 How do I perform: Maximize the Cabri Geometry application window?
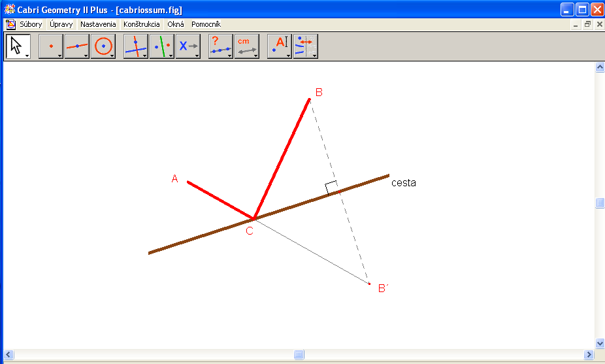pyautogui.click(x=582, y=10)
